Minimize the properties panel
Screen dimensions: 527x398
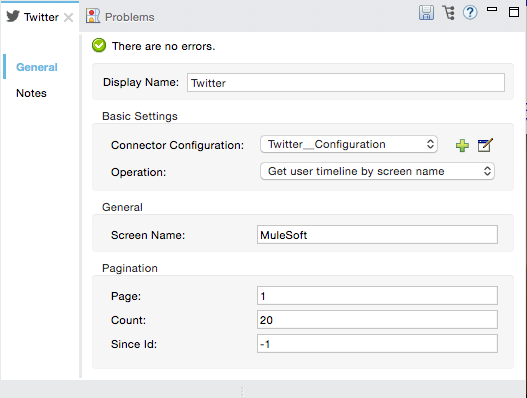(x=492, y=9)
